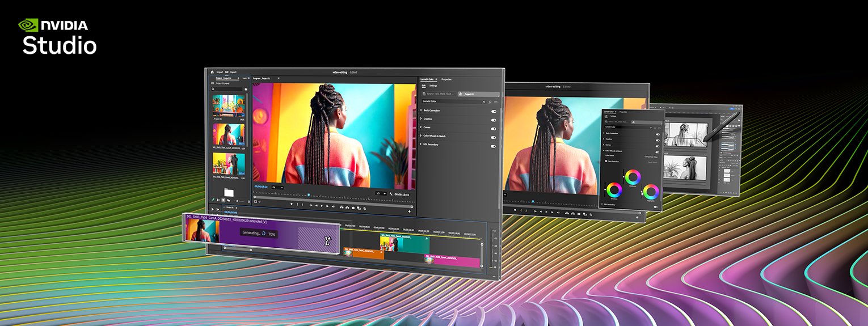Open the Settings tab in Lumetri panel
The height and width of the screenshot is (326, 868).
(x=433, y=86)
